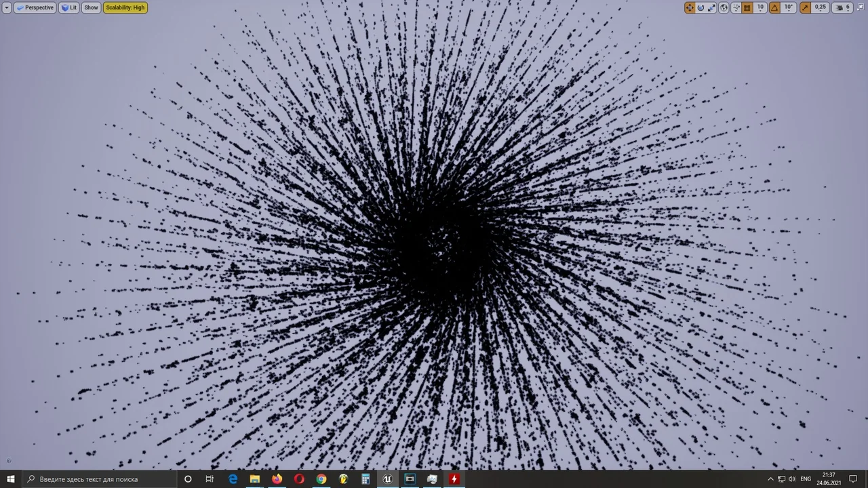Click the Show button in the viewport toolbar

tap(91, 7)
